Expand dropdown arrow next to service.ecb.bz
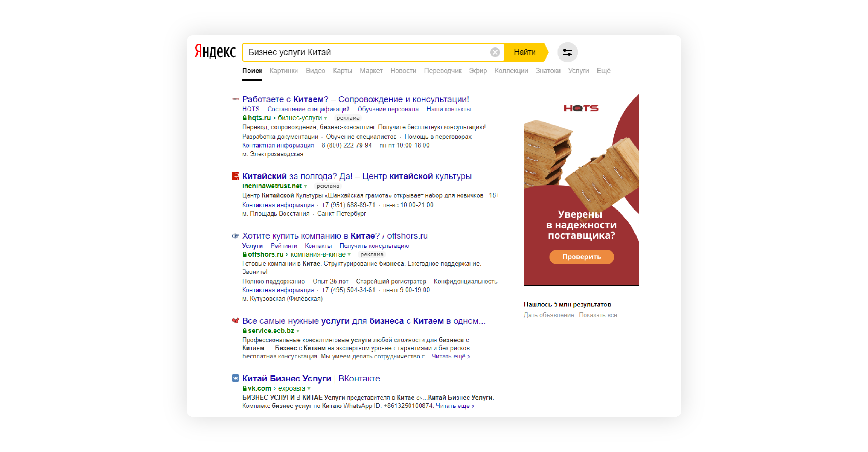Viewport: 868px width, 452px height. point(298,331)
